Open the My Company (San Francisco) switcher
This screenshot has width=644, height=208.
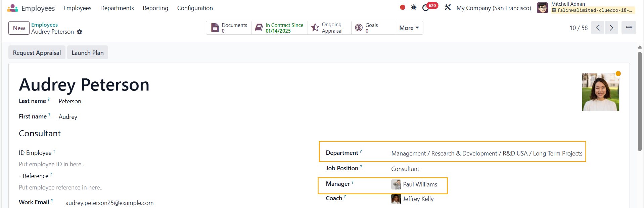click(493, 8)
